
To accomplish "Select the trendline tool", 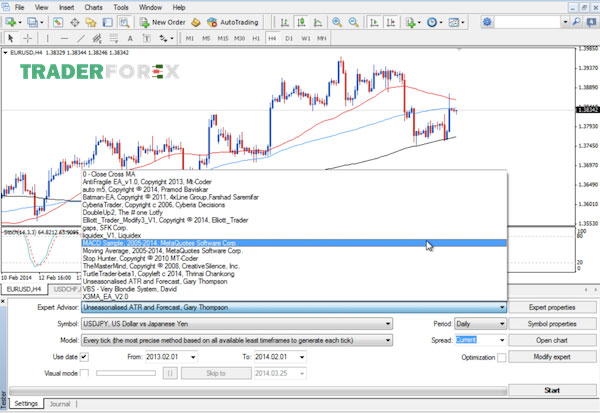I will tap(80, 38).
